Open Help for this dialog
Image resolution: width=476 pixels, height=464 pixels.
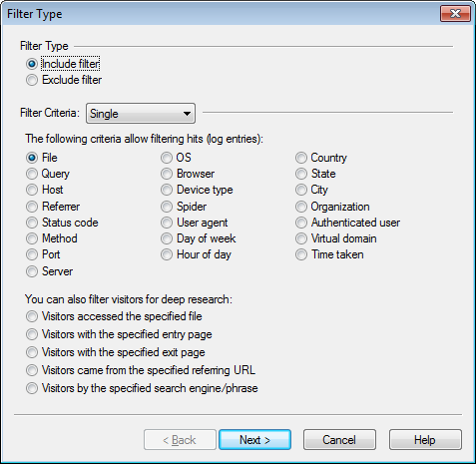pyautogui.click(x=425, y=440)
